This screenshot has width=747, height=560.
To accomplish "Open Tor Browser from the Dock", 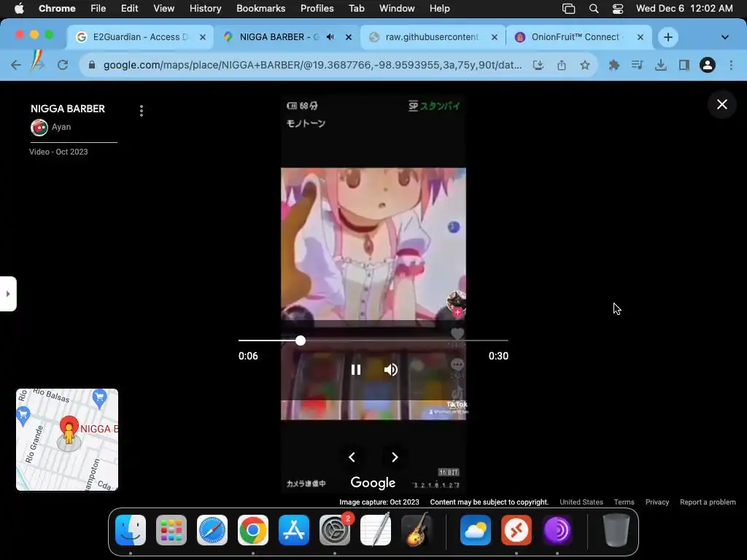I will click(557, 530).
